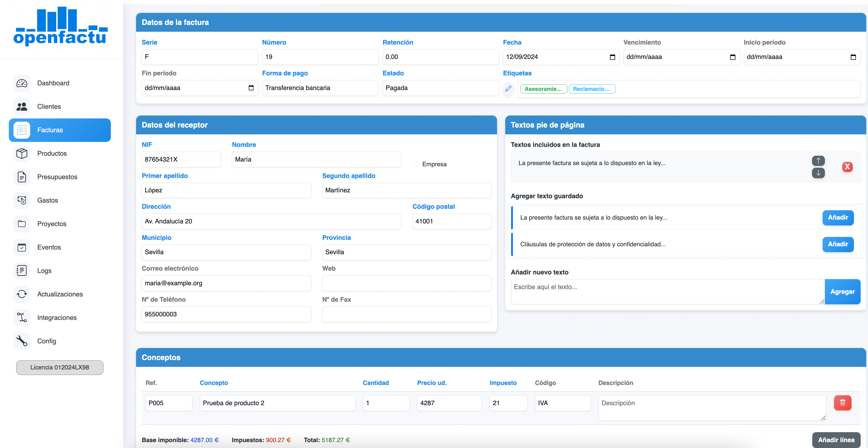Viewport: 868px width, 448px height.
Task: Open the Fecha calendar picker icon
Action: click(x=612, y=57)
